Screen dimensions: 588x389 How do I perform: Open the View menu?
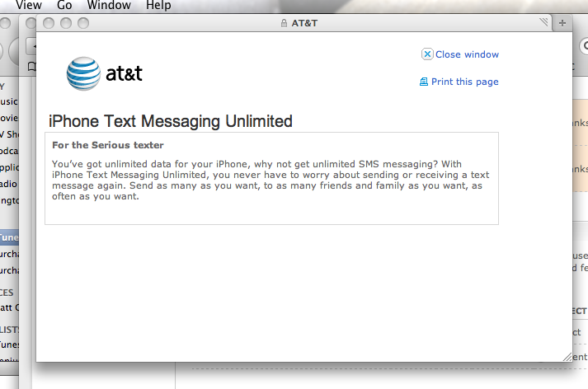point(29,5)
